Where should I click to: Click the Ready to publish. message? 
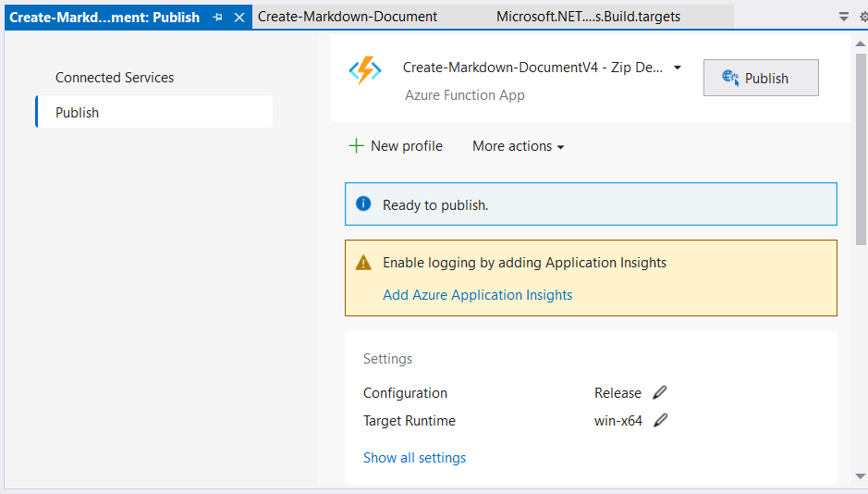point(435,205)
